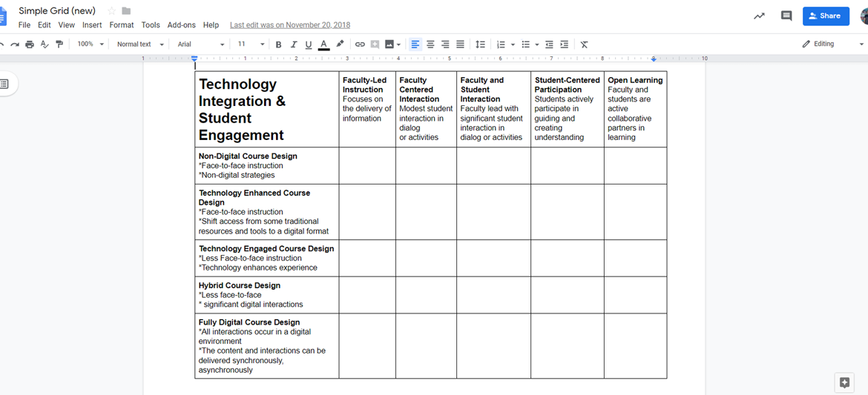Click the Print icon in toolbar
868x395 pixels.
[30, 44]
